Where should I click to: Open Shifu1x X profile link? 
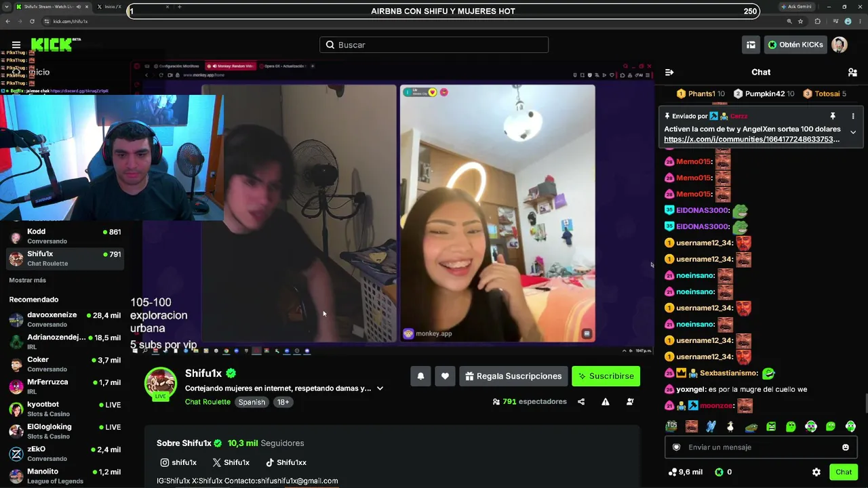point(231,462)
